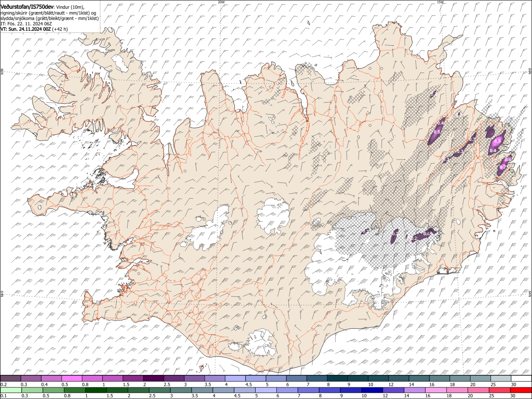Select the bottom legend swatch between 0.5 and 0.8
This screenshot has width=532, height=399.
coord(54,390)
